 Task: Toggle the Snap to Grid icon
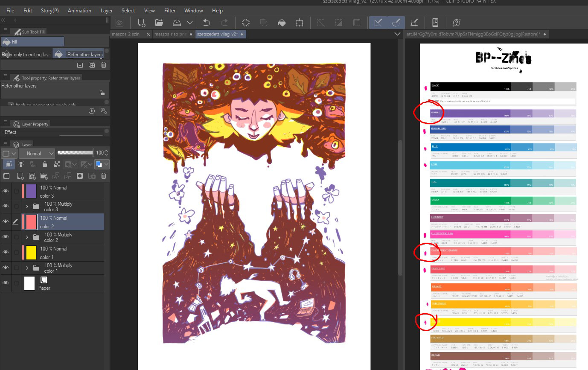click(x=414, y=23)
